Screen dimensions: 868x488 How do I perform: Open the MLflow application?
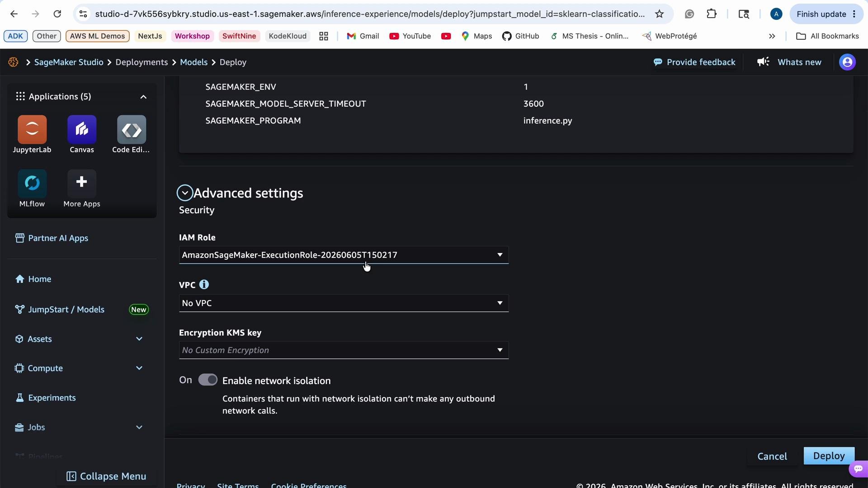tap(32, 188)
